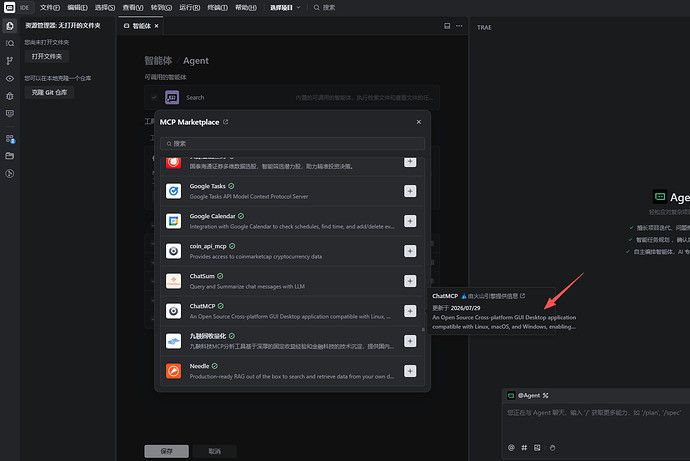
Task: Add ChatSum MCP server
Action: [x=410, y=281]
